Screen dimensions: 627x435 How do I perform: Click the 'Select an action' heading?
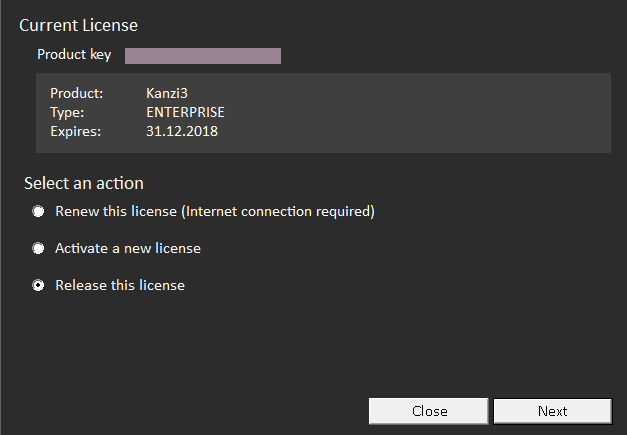click(x=84, y=183)
